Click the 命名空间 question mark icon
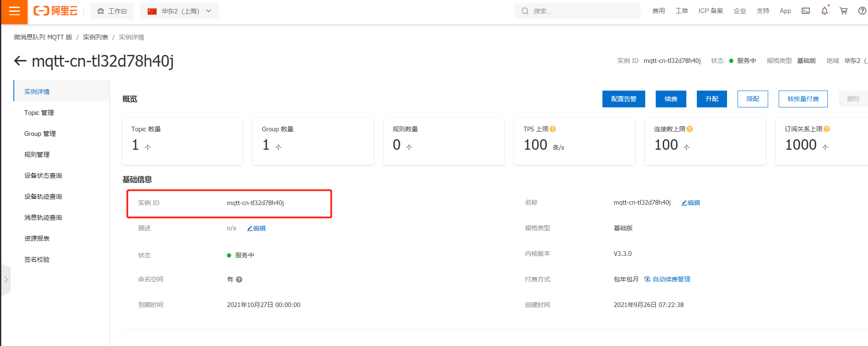868x346 pixels. pyautogui.click(x=239, y=280)
